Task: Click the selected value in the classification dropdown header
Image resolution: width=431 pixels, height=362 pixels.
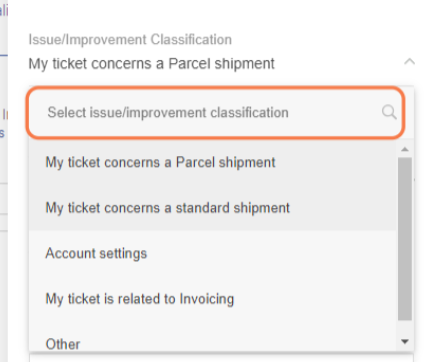Action: click(152, 64)
